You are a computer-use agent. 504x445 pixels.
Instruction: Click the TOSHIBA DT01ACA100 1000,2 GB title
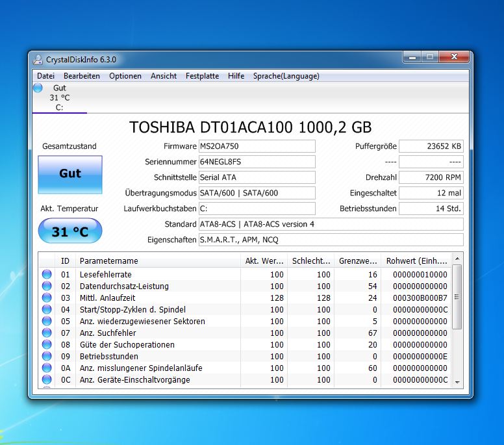click(x=251, y=127)
